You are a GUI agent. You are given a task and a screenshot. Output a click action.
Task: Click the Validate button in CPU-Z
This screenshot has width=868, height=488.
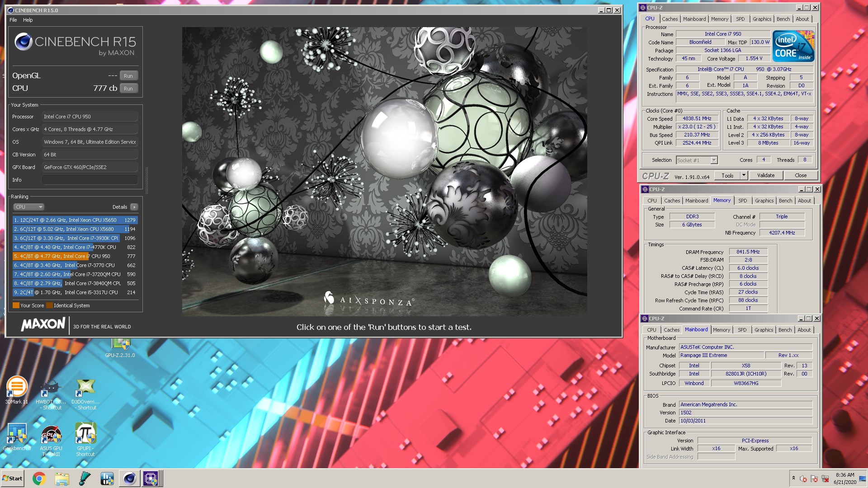pos(765,176)
